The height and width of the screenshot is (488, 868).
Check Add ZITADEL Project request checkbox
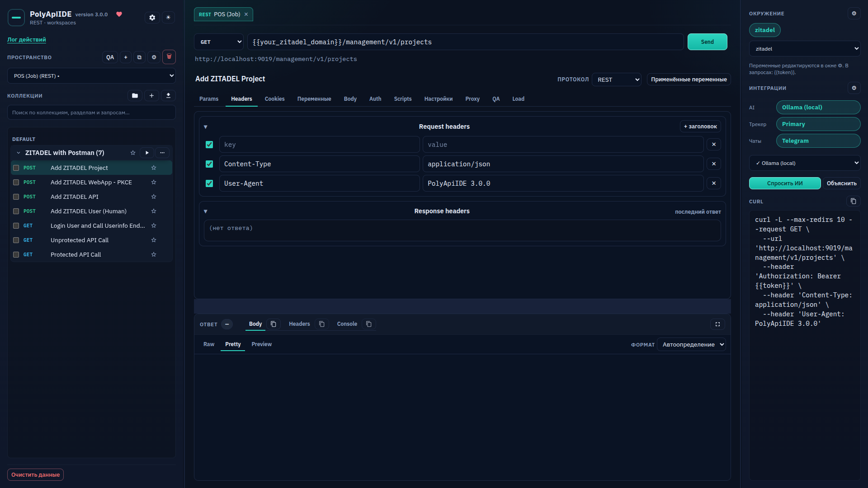(x=16, y=168)
